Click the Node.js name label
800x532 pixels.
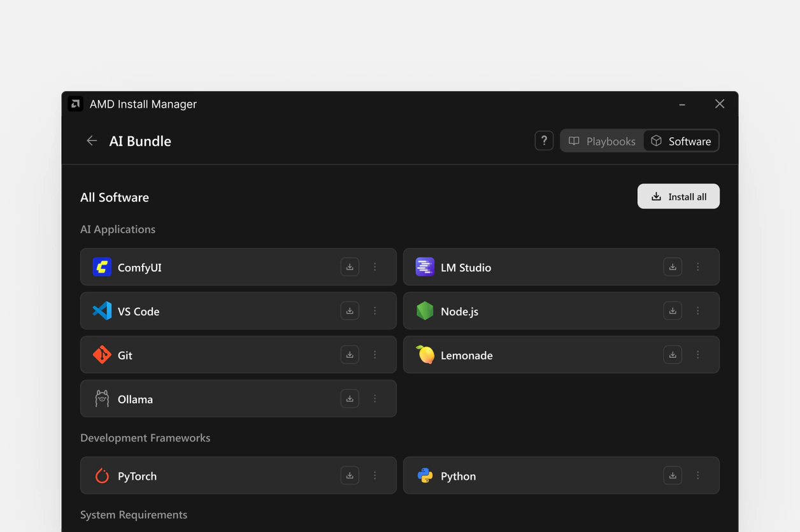point(459,312)
